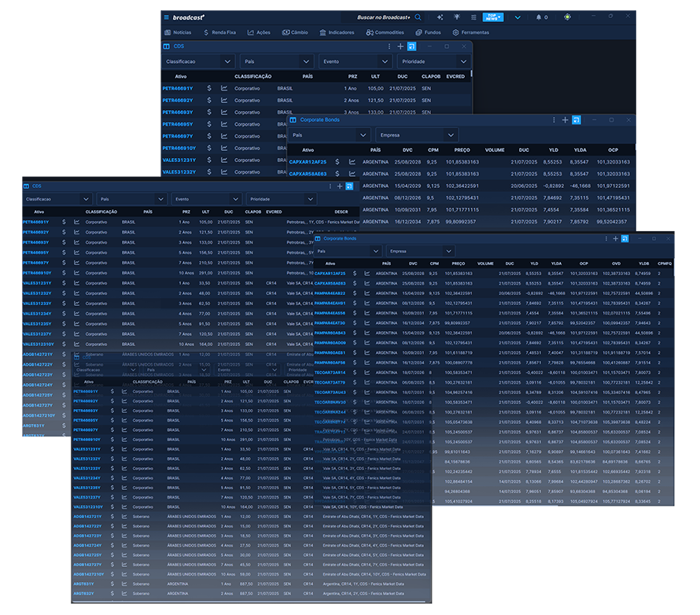Viewport: 700px width, 615px height.
Task: Click blue link icon in lower Corporate Bonds window
Action: [x=625, y=239]
